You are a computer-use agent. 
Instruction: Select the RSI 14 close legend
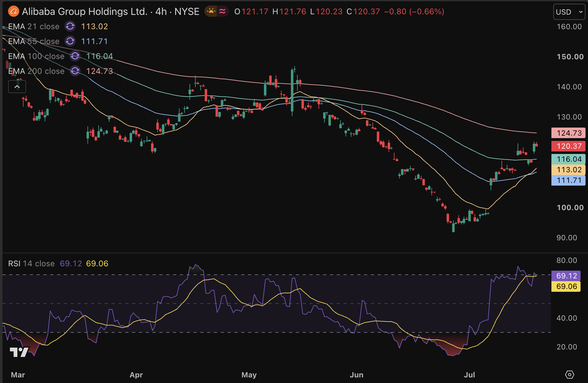pyautogui.click(x=31, y=264)
